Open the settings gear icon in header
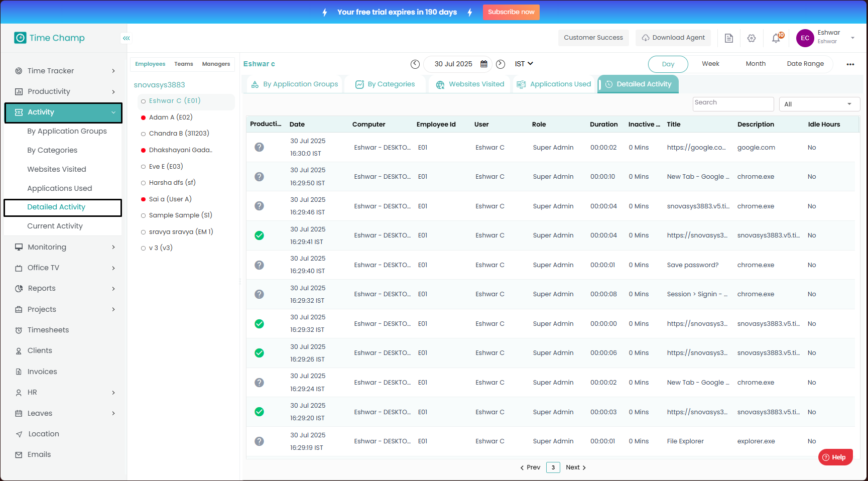The height and width of the screenshot is (481, 868). 752,38
